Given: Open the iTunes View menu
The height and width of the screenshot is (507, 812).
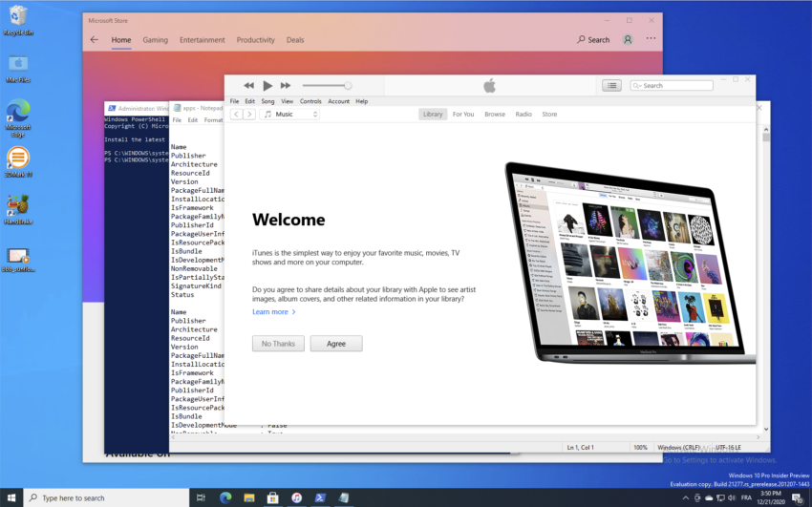Looking at the screenshot, I should pos(287,101).
